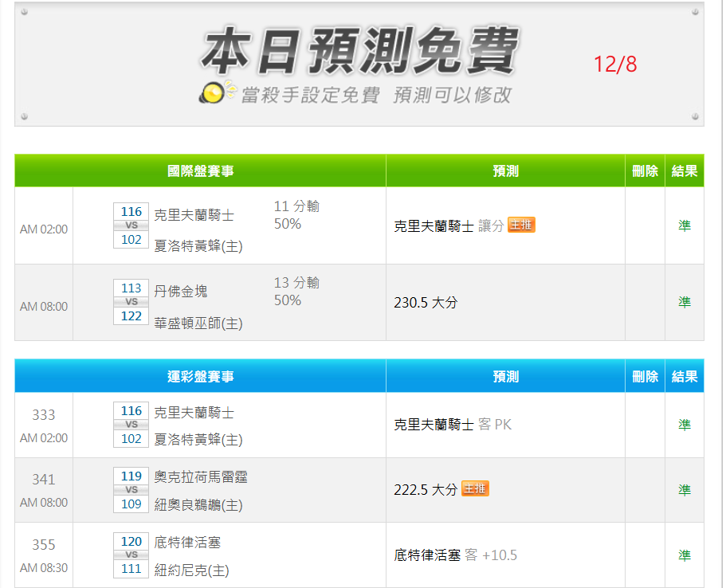
Task: Click the VS badge in game 333 row
Action: point(131,425)
